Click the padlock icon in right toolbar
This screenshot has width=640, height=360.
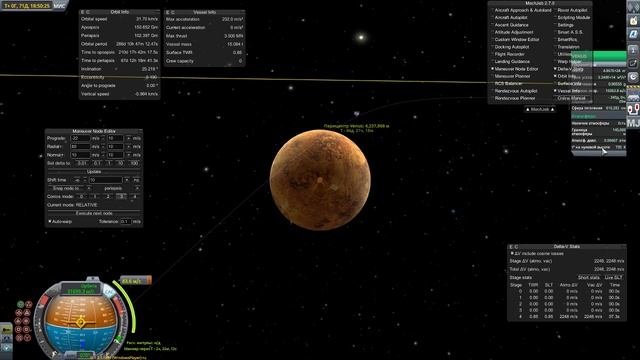pos(633,20)
